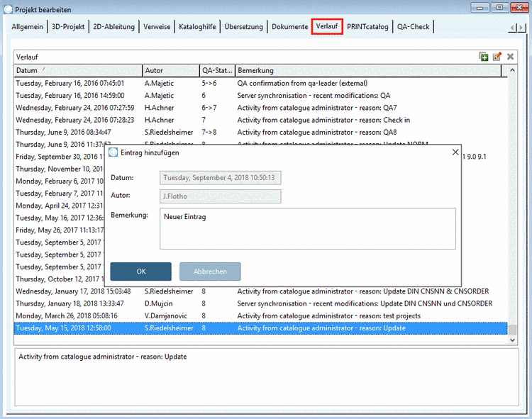The width and height of the screenshot is (532, 419).
Task: Open the Übersetzung tab
Action: click(243, 26)
